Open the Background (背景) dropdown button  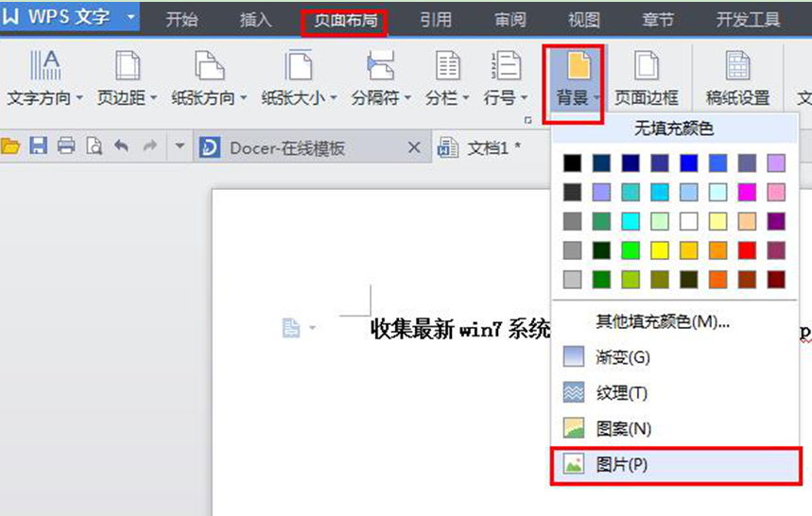pyautogui.click(x=578, y=98)
